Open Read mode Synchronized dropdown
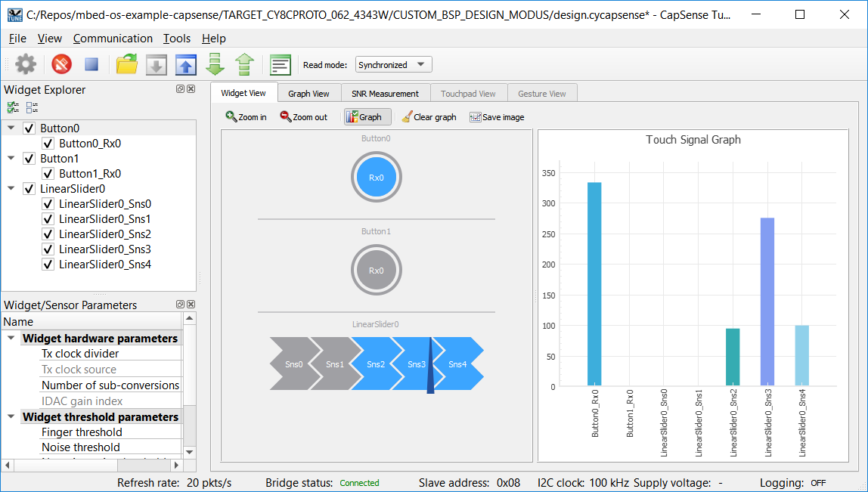Viewport: 868px width, 492px height. [x=394, y=65]
